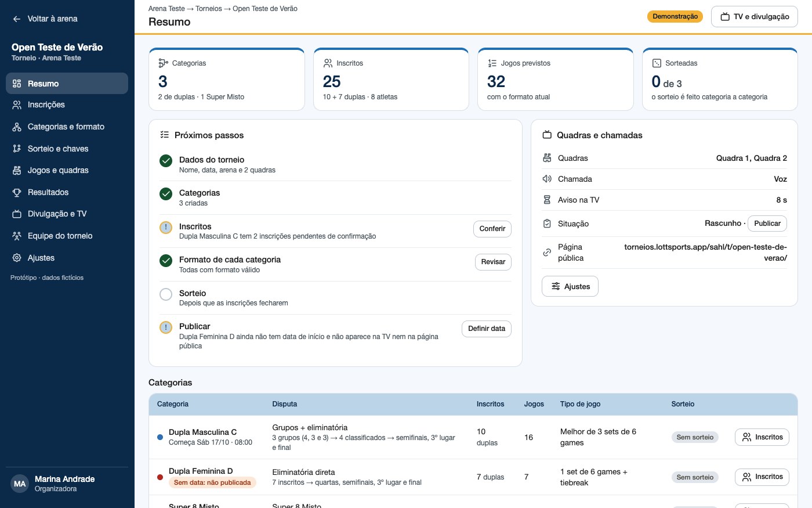Click the warning indicator beside Inscritos step

tap(166, 228)
